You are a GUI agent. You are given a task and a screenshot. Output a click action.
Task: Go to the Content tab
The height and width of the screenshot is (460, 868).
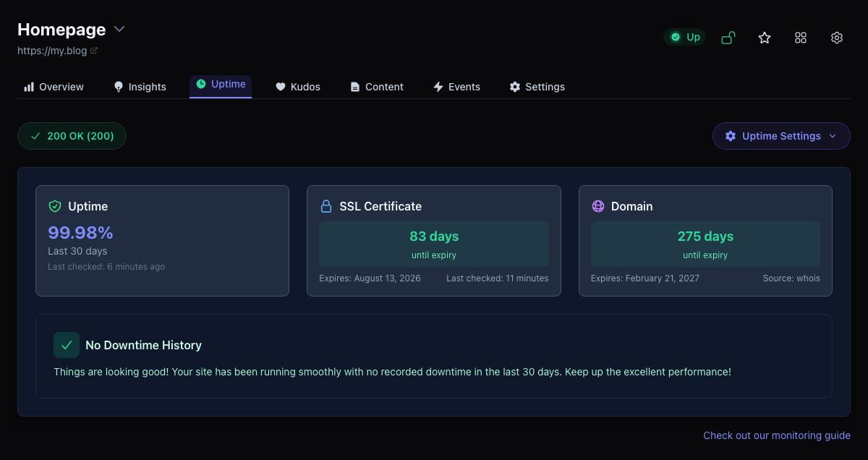pyautogui.click(x=377, y=87)
